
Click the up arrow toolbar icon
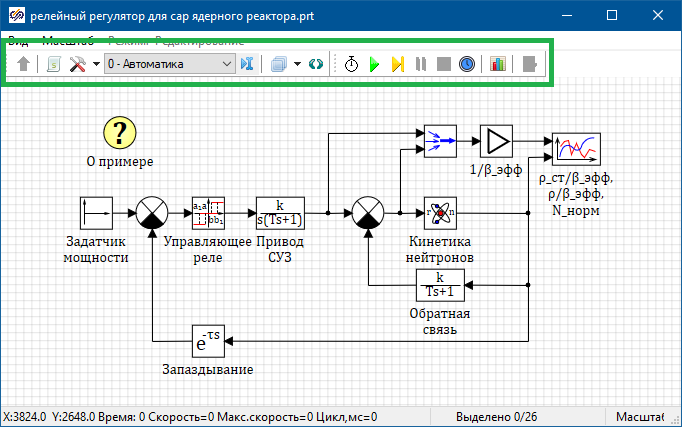click(x=24, y=64)
